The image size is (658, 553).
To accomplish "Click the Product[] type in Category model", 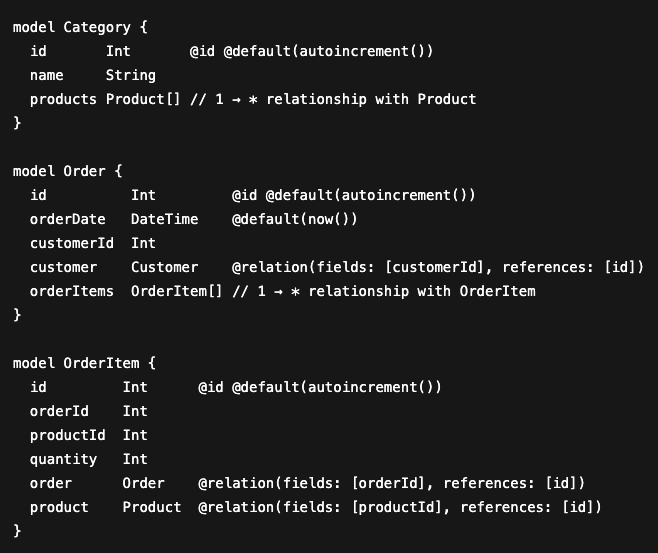I will [x=143, y=99].
